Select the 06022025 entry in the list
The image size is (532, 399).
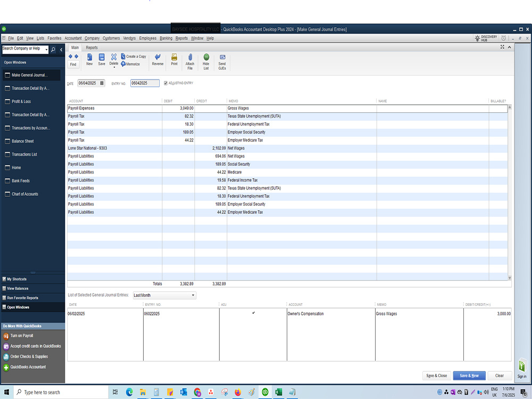[x=289, y=314]
